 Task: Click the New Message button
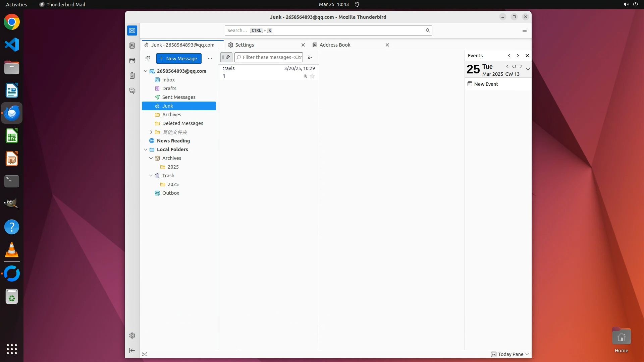(x=179, y=58)
